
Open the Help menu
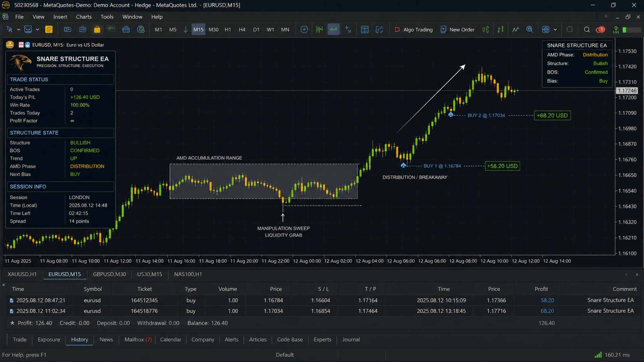pyautogui.click(x=157, y=17)
